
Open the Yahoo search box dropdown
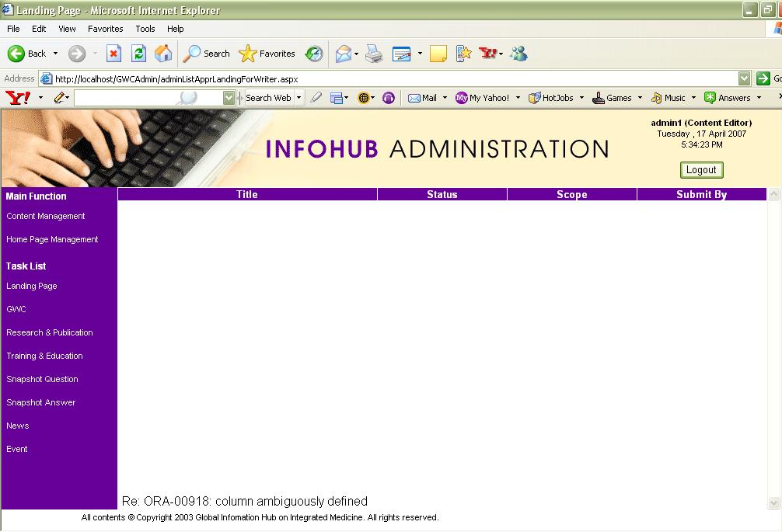point(229,98)
